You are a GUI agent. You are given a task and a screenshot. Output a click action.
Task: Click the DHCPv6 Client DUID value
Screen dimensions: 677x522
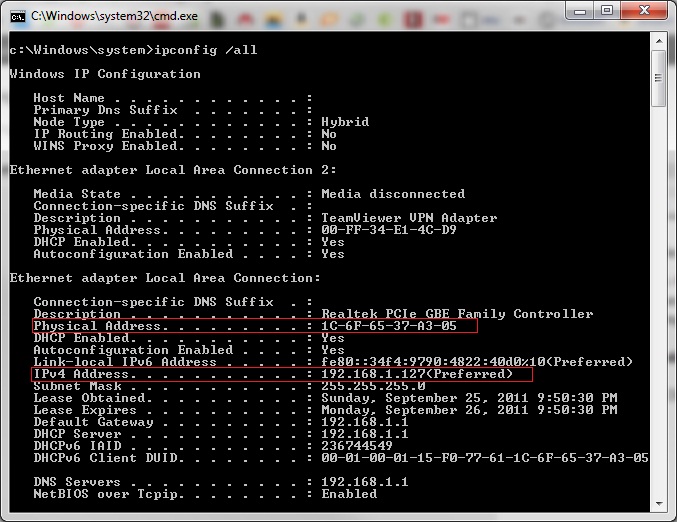coord(484,458)
